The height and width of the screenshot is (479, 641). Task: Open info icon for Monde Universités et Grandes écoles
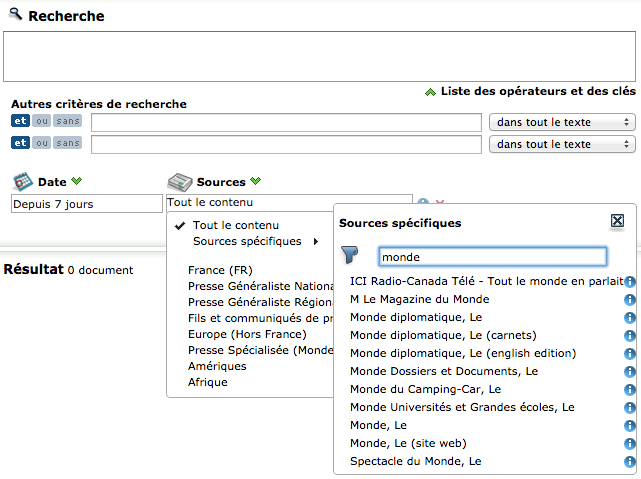click(630, 407)
